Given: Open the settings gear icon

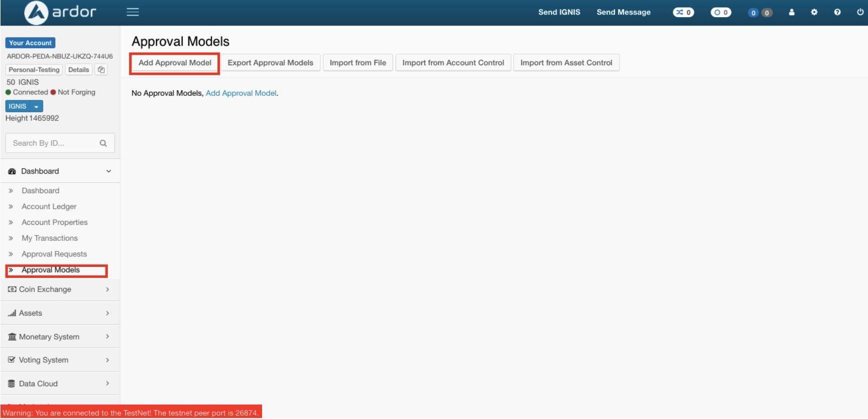Looking at the screenshot, I should click(814, 13).
